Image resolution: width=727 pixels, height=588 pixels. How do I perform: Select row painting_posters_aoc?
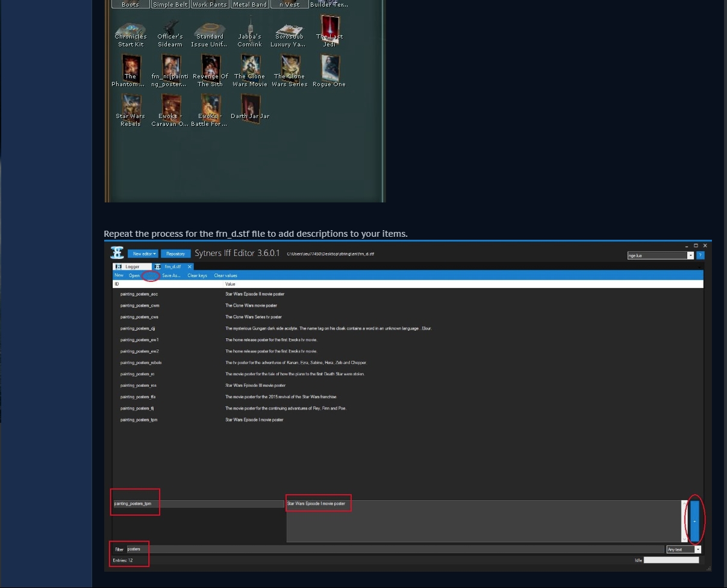[x=408, y=294]
